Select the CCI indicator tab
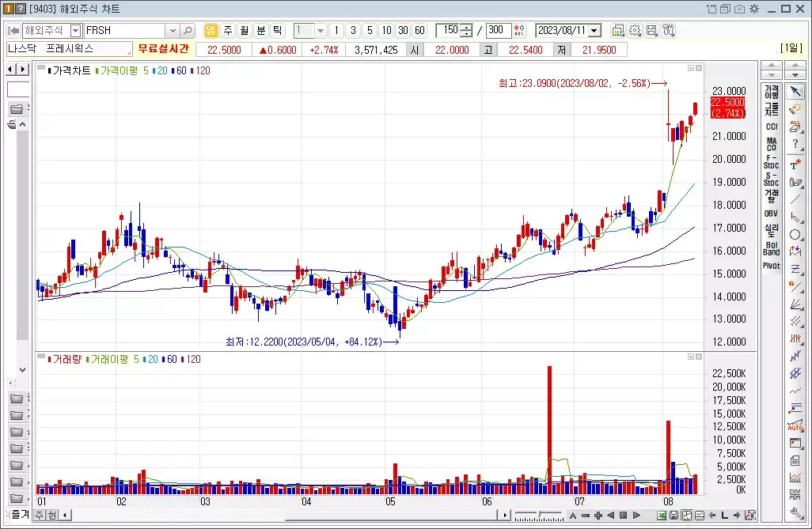812x529 pixels. 771,127
